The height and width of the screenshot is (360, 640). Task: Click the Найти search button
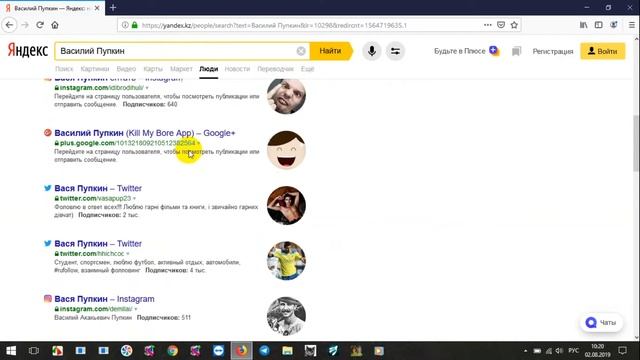pyautogui.click(x=330, y=51)
